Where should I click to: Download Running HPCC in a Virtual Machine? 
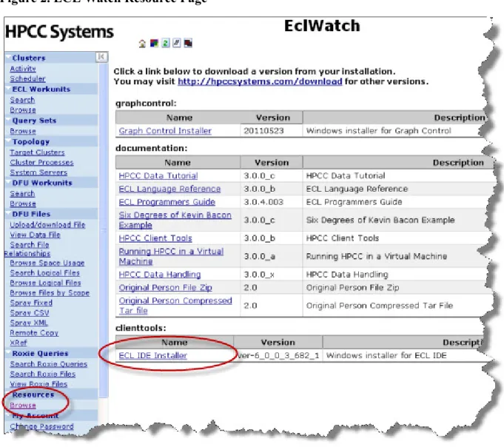[171, 256]
